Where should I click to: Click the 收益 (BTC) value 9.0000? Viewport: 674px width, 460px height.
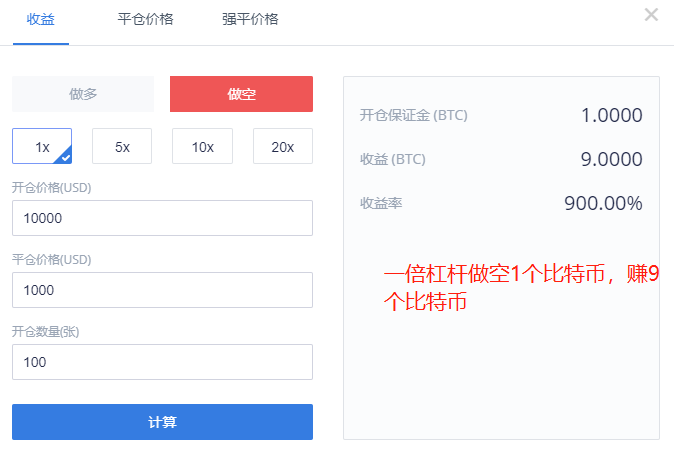pyautogui.click(x=612, y=159)
